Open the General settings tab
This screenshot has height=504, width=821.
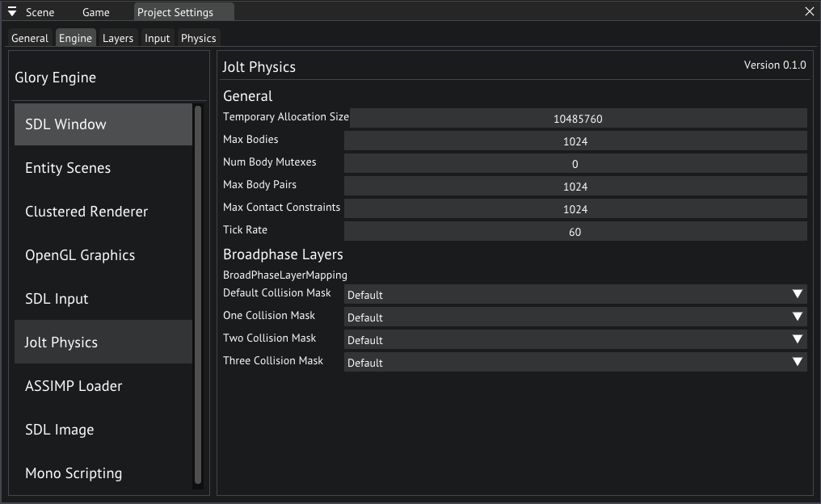point(30,38)
